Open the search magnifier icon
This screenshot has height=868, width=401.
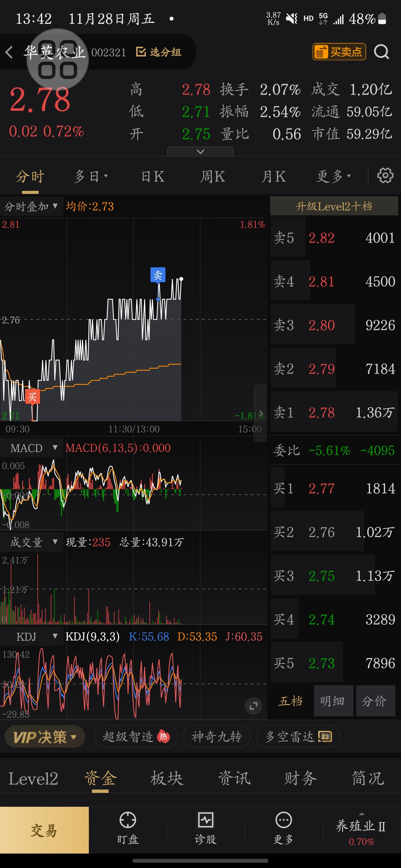(382, 52)
